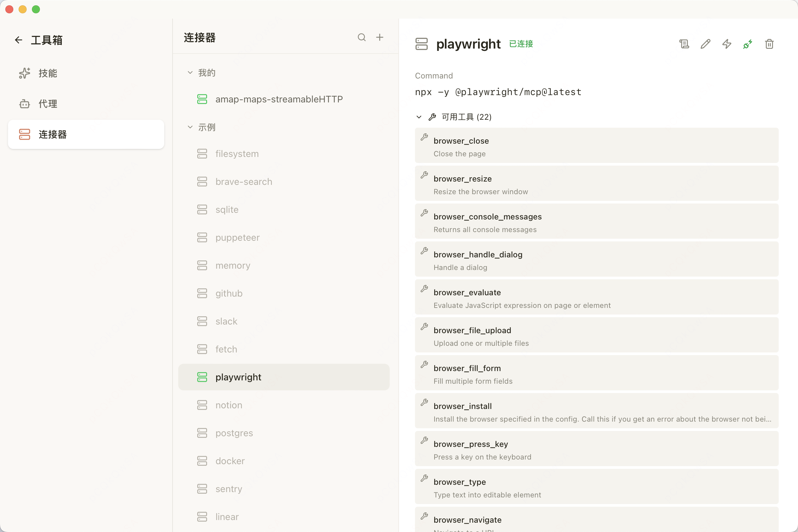798x532 pixels.
Task: Click the npx command text
Action: point(498,92)
